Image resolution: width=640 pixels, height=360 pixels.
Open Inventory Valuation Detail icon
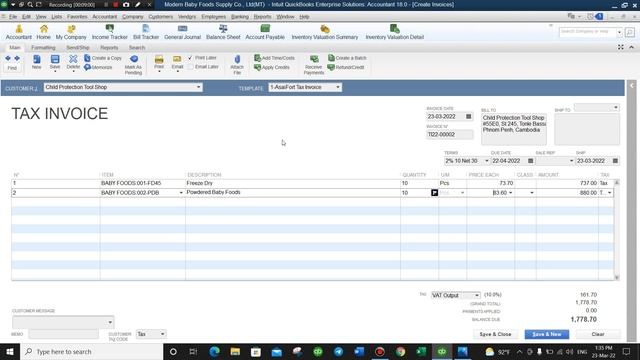(x=394, y=29)
